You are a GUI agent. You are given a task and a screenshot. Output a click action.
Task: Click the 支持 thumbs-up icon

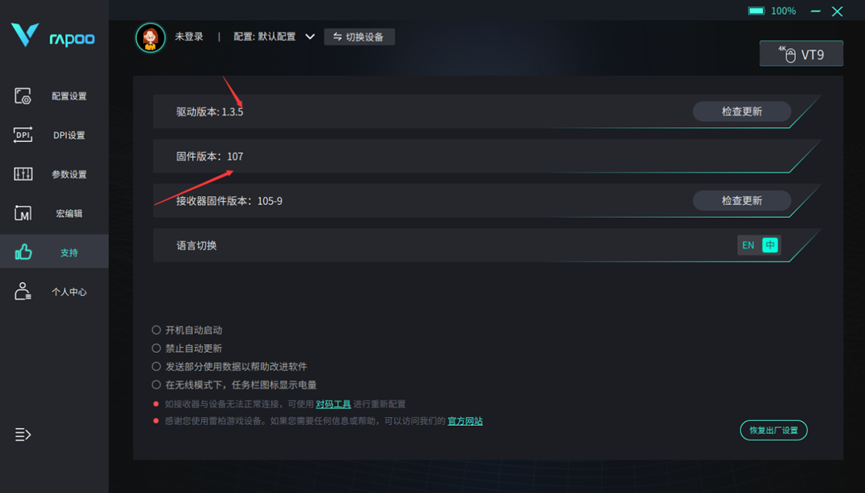coord(23,252)
